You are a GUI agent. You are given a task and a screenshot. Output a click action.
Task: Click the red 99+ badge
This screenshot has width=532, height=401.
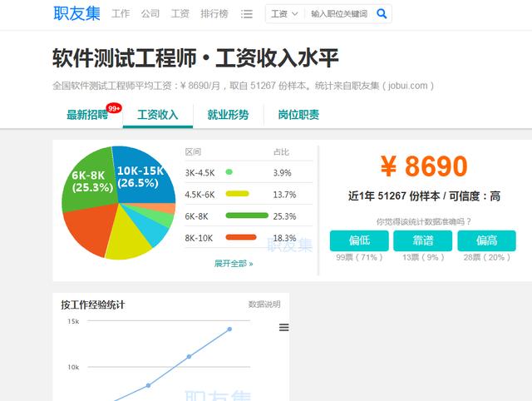click(114, 108)
